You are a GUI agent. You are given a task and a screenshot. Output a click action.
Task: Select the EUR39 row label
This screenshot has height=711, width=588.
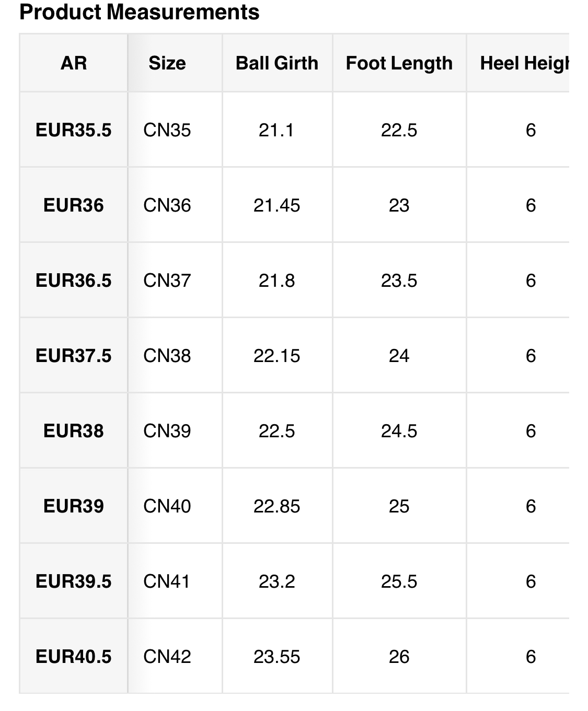coord(74,506)
